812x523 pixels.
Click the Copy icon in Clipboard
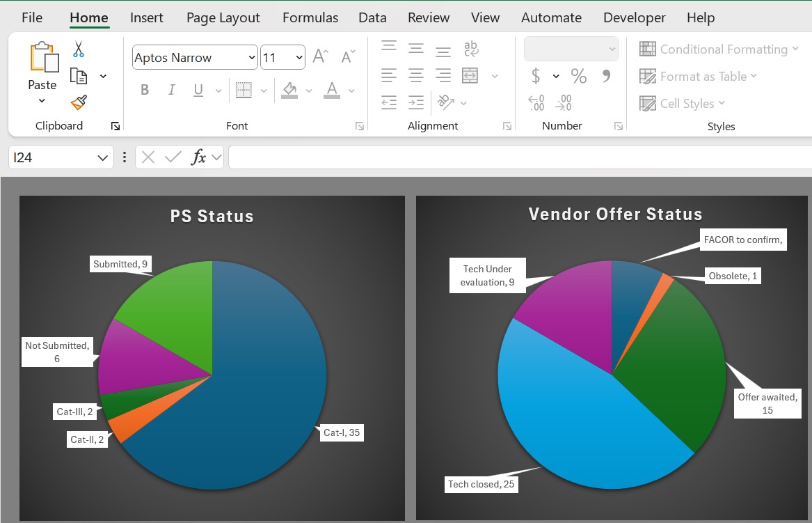click(79, 76)
